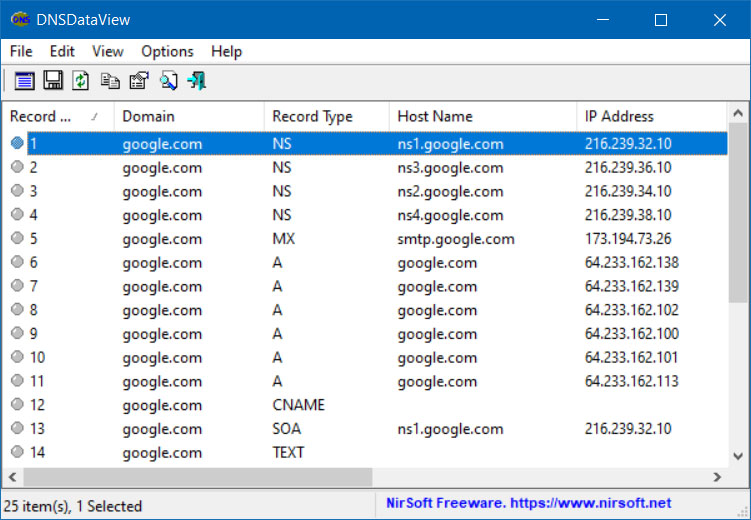Screen dimensions: 751x520
Task: Click the DNSDataView title bar app icon
Action: (20, 19)
